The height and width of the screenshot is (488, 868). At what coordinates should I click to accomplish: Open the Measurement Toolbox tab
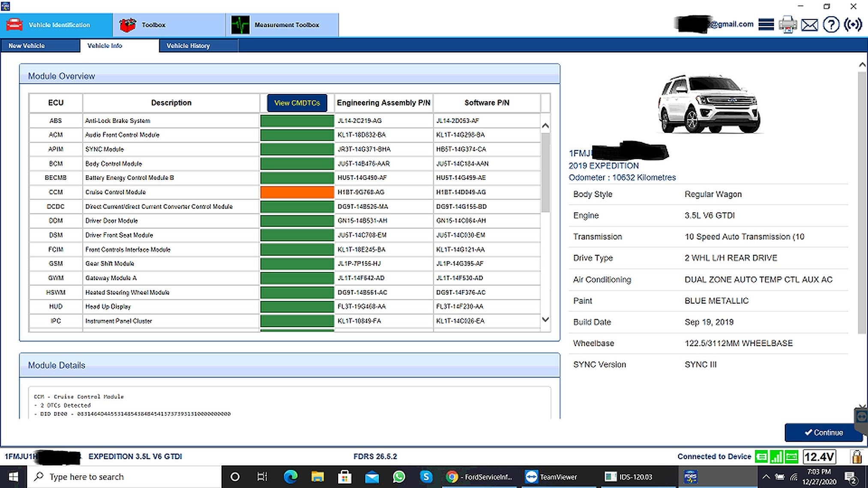(282, 25)
